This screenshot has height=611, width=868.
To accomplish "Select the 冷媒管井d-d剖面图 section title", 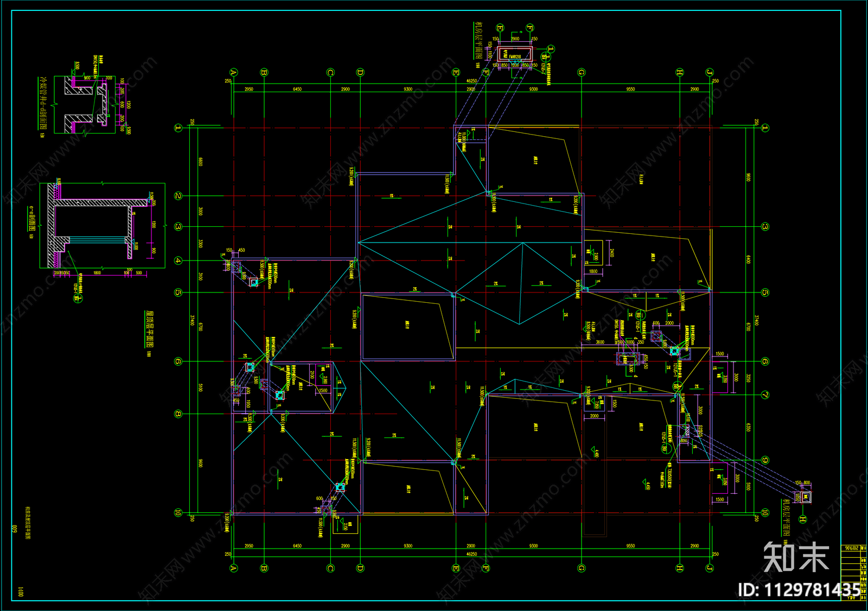I will point(43,103).
